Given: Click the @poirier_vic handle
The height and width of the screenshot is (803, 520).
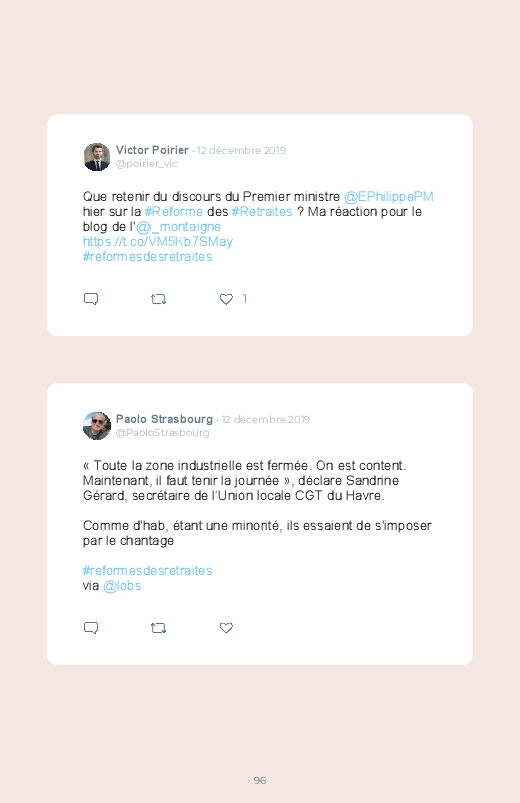Looking at the screenshot, I should pos(147,164).
